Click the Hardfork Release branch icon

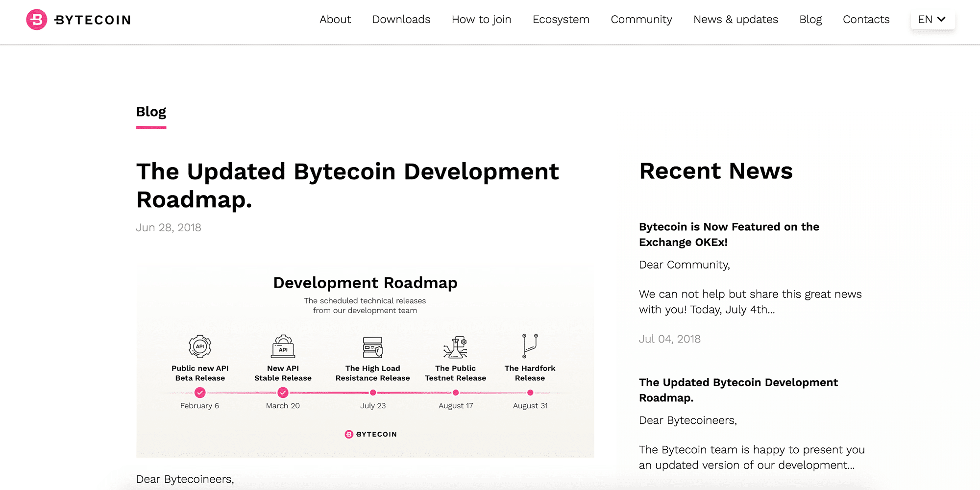coord(530,346)
